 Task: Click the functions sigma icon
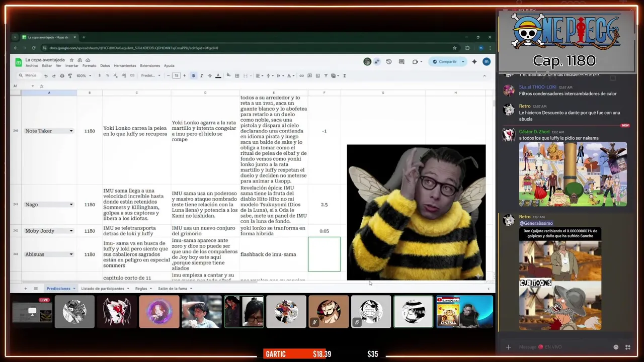tap(345, 75)
